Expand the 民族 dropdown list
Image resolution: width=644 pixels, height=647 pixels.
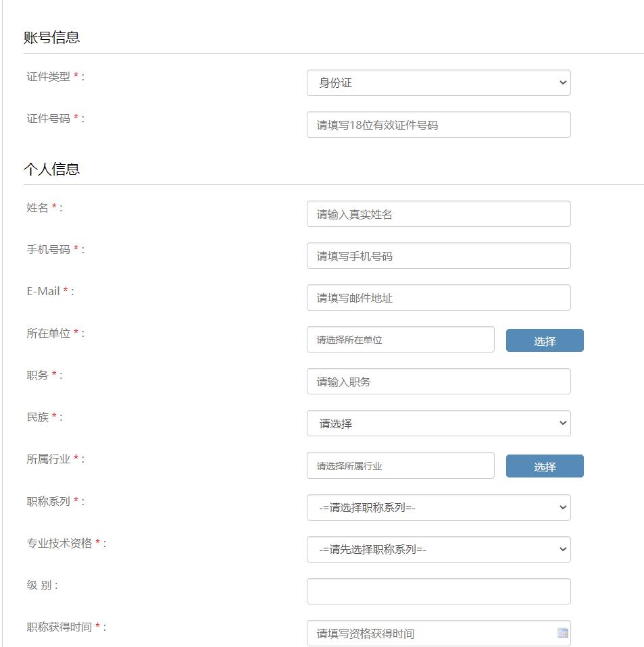click(438, 423)
